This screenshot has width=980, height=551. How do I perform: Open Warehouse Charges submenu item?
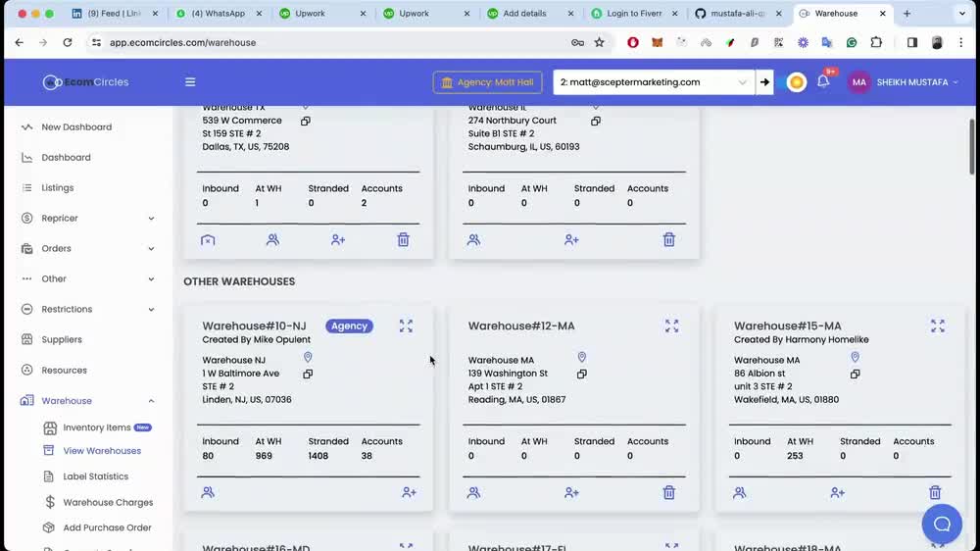(108, 502)
